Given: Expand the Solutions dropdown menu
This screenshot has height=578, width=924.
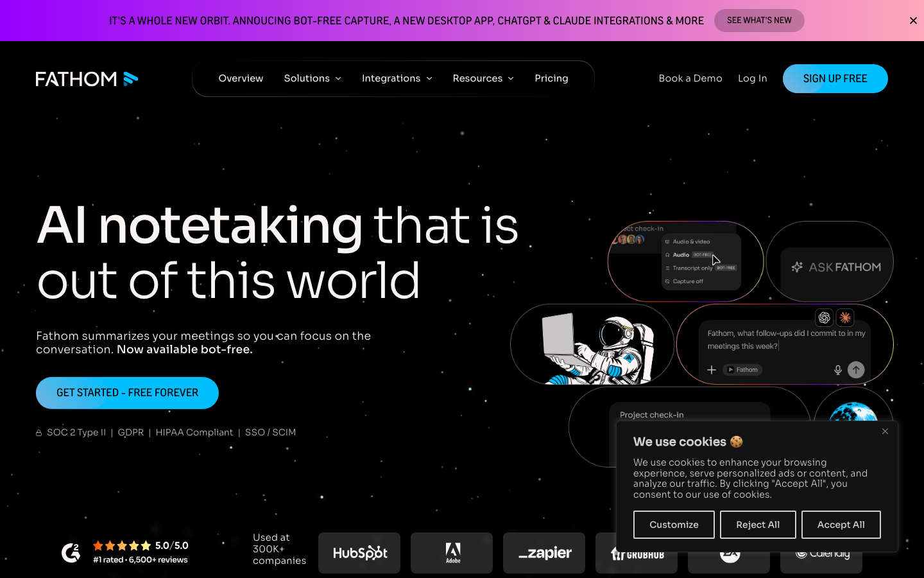Looking at the screenshot, I should click(x=312, y=78).
